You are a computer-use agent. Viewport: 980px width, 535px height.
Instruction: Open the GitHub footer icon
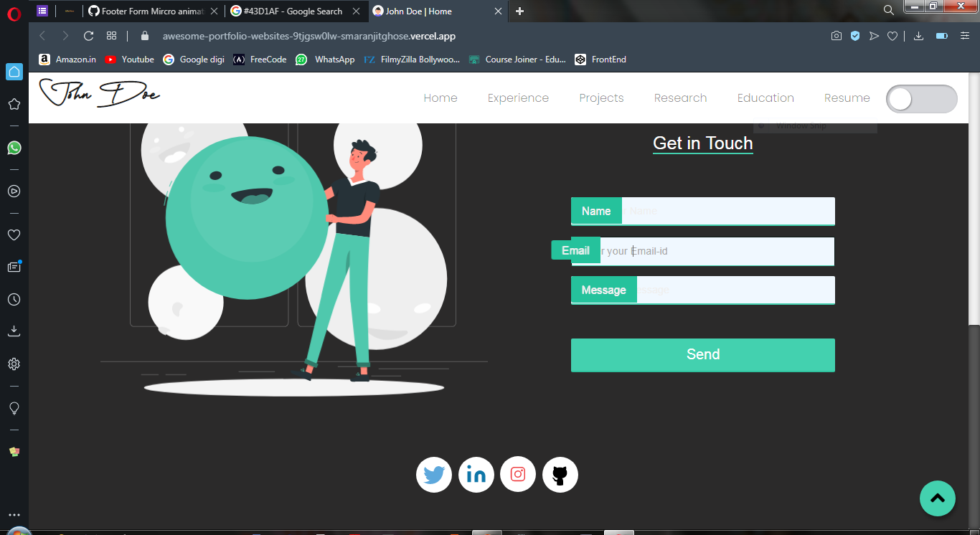pos(560,474)
